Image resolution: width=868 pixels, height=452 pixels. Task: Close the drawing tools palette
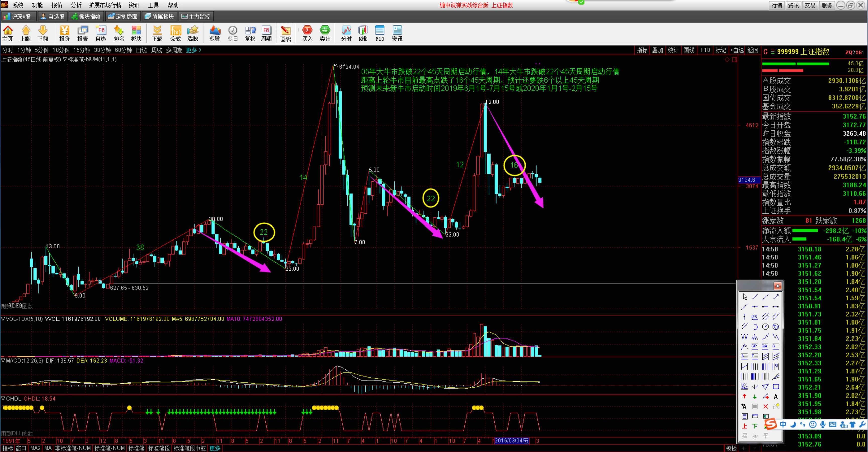pos(778,286)
